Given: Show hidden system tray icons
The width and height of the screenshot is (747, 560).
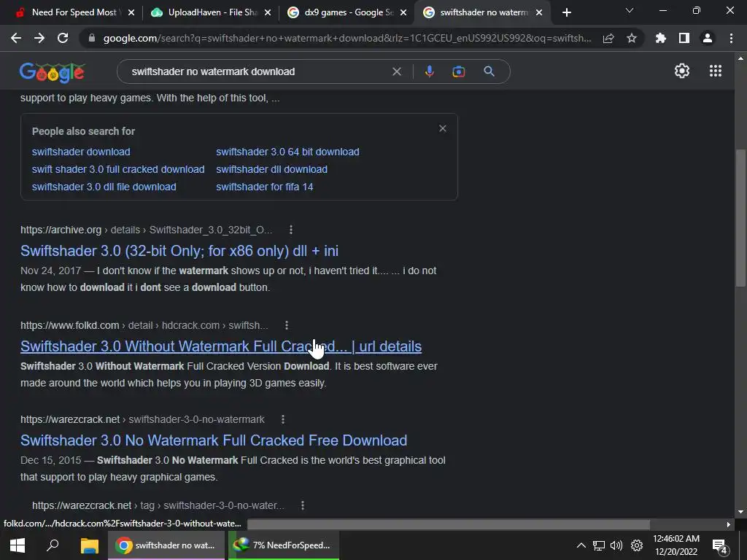Looking at the screenshot, I should point(581,545).
